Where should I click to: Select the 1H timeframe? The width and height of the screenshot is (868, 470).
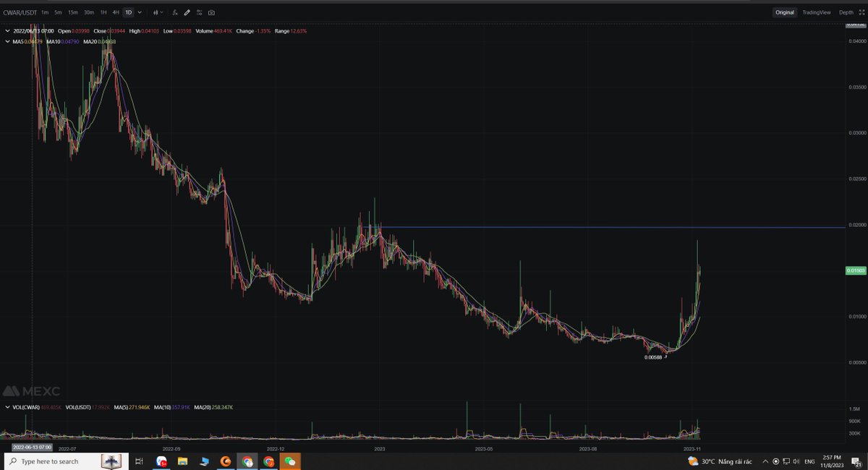pos(103,12)
